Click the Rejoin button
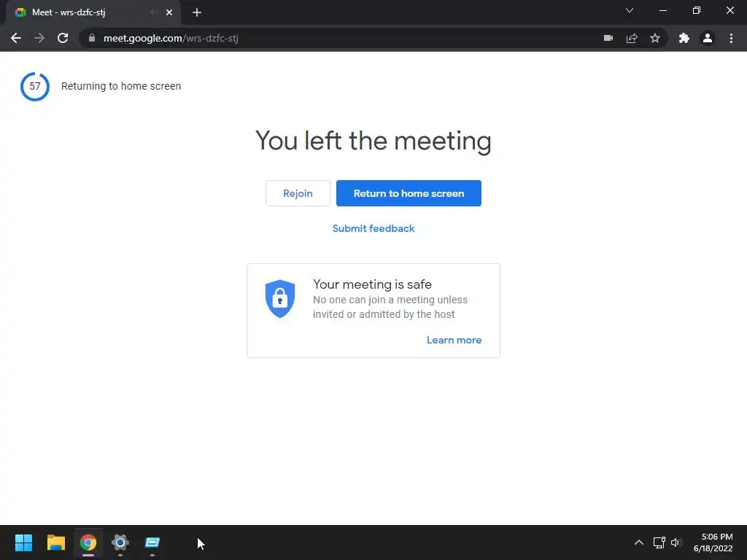Viewport: 747px width, 560px height. (x=298, y=193)
